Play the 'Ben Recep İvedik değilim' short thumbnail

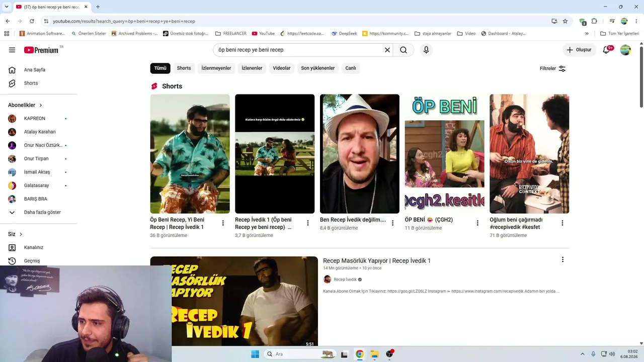(360, 154)
